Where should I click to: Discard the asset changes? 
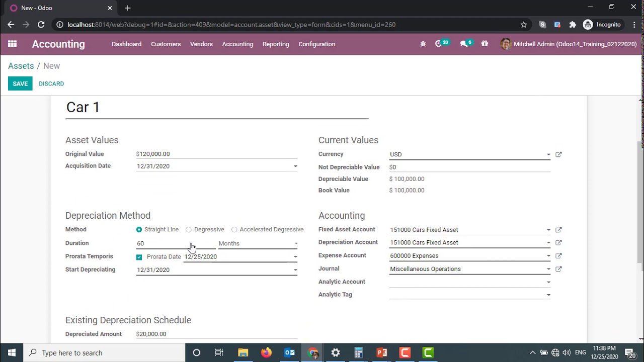pos(51,83)
